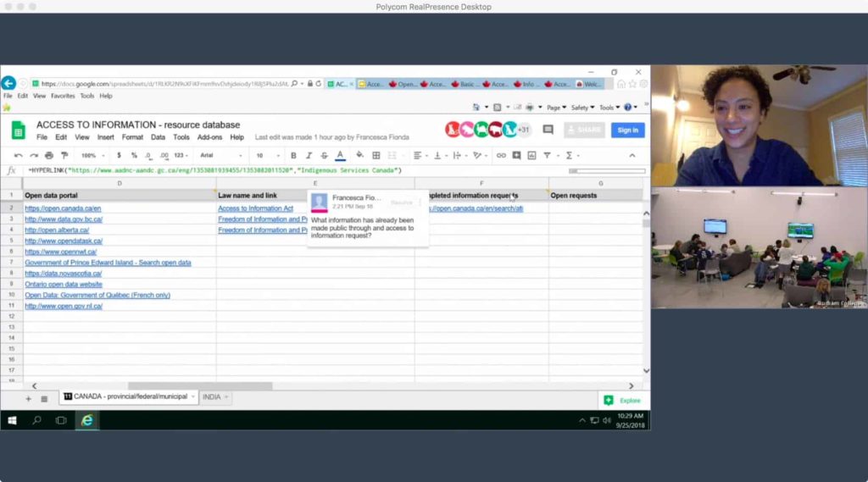
Task: Click the add sheet plus icon
Action: tap(28, 398)
